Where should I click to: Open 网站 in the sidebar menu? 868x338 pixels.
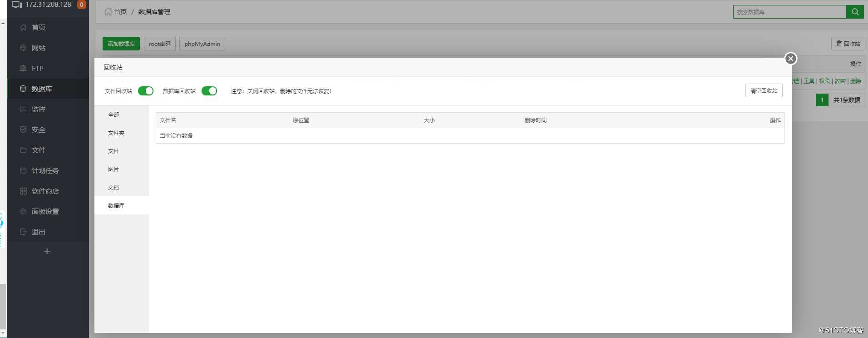coord(48,48)
